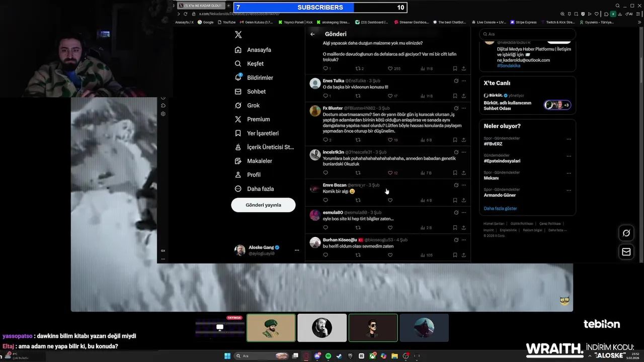
Task: Open Sohbet in X sidebar
Action: point(250,92)
